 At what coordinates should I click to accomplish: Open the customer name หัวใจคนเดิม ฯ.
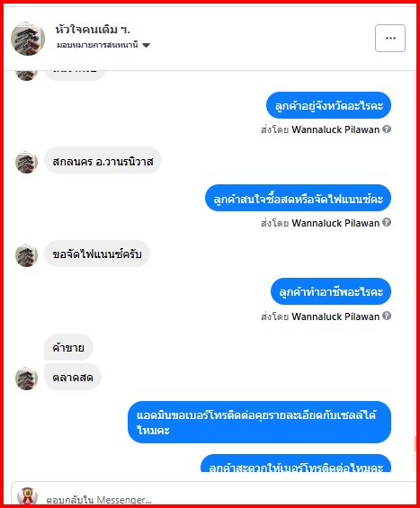coord(93,30)
